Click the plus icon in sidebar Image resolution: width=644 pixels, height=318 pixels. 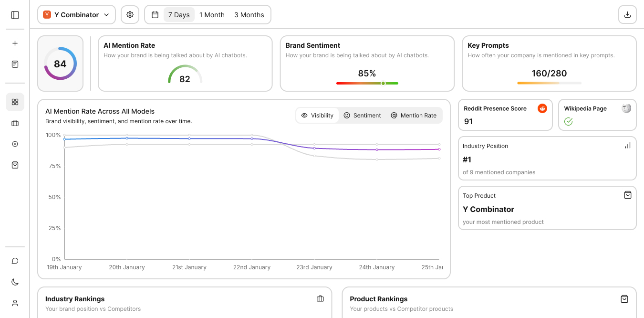(15, 43)
